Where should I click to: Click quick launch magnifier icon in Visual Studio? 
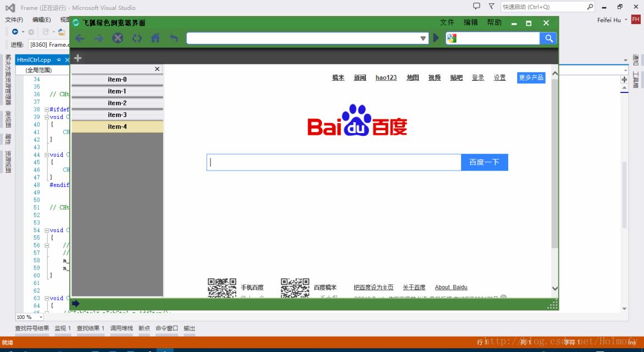[590, 7]
